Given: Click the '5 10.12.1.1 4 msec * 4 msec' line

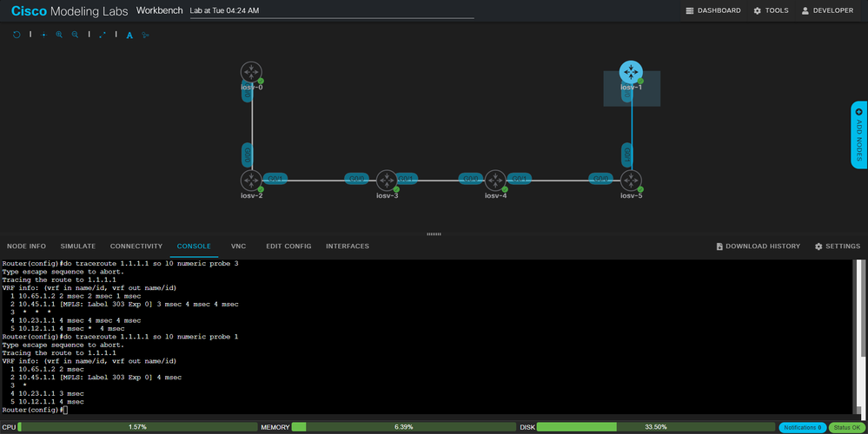Looking at the screenshot, I should tap(68, 328).
